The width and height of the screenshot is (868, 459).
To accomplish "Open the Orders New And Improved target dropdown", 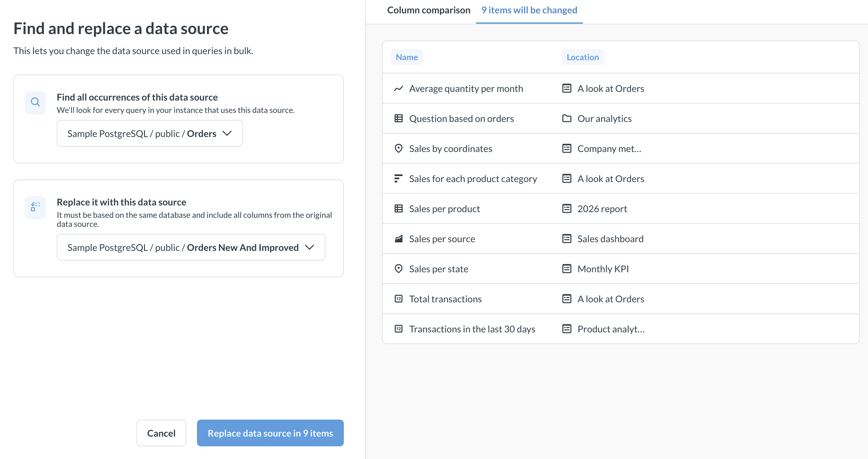I will (191, 248).
